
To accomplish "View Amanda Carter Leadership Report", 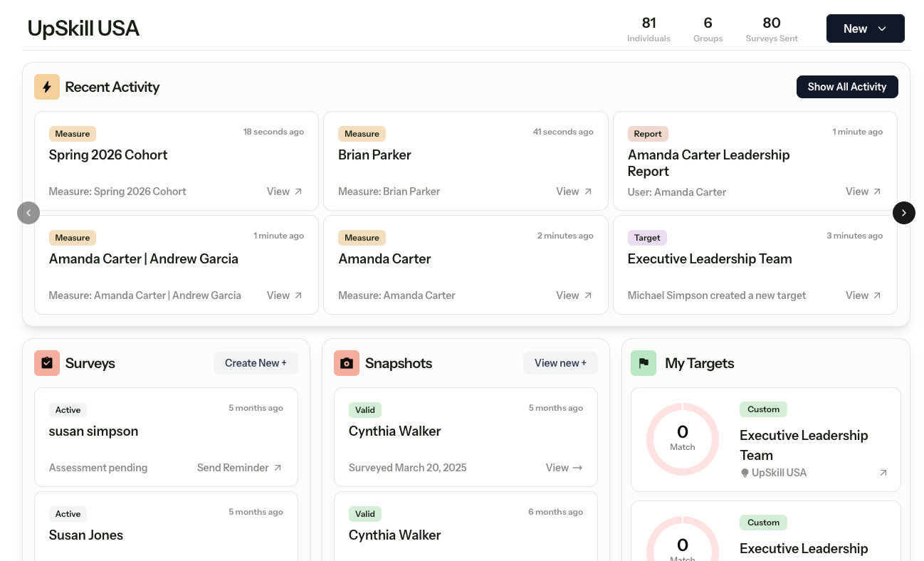I will [x=863, y=192].
